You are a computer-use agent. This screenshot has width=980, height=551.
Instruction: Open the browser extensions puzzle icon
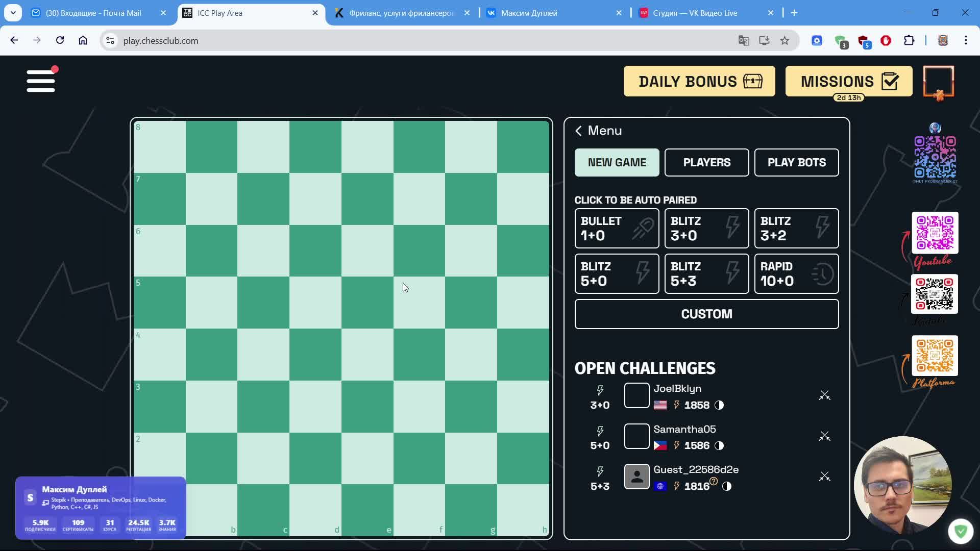[909, 41]
